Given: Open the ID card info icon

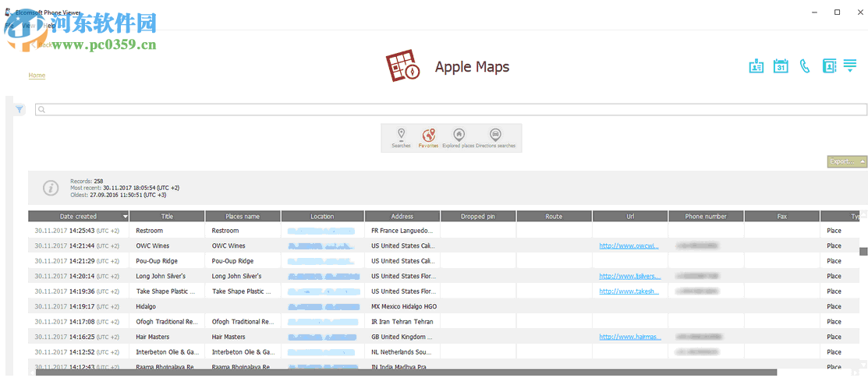Looking at the screenshot, I should (756, 65).
